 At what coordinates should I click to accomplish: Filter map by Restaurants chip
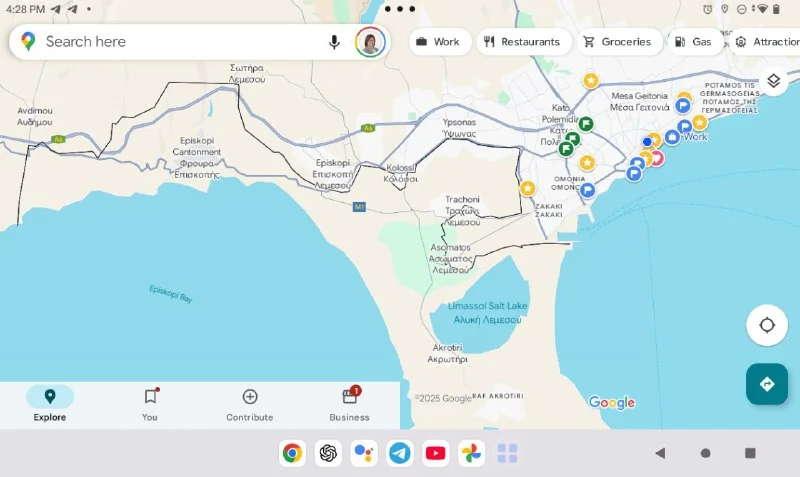[x=522, y=42]
